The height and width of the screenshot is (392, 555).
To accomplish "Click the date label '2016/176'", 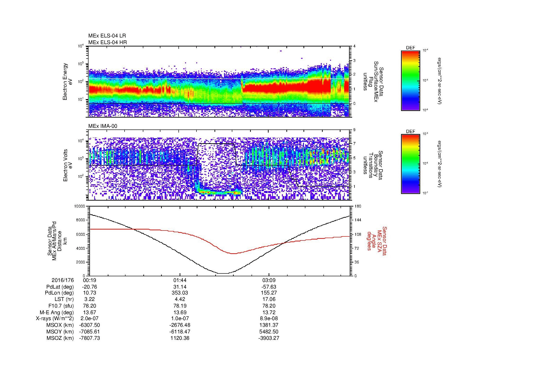I will tap(63, 280).
